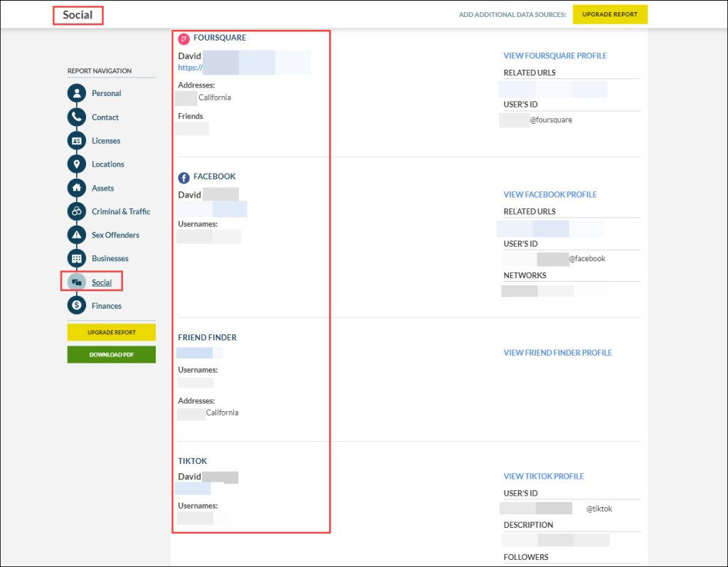Image resolution: width=728 pixels, height=567 pixels.
Task: Click the @foursquare user ID text
Action: click(551, 120)
